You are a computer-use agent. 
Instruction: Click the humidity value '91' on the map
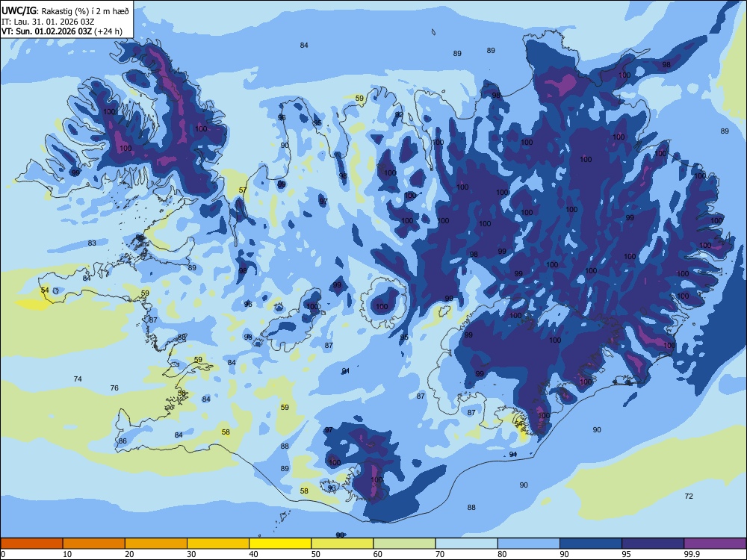point(346,371)
